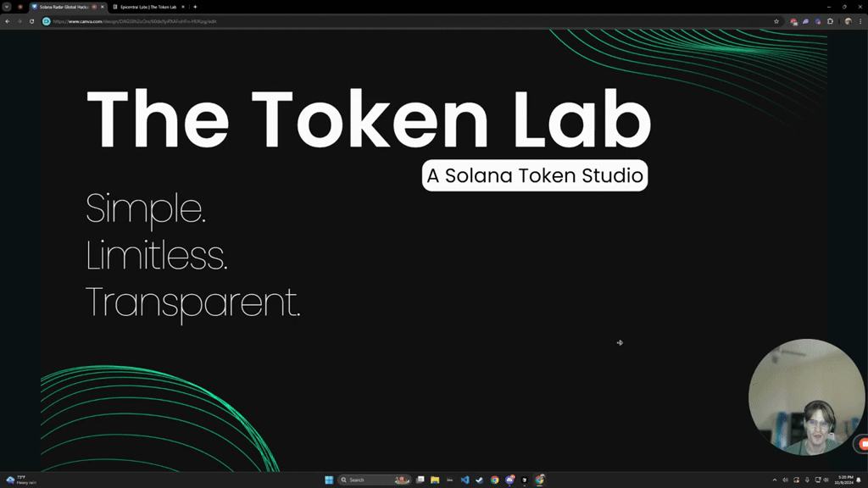This screenshot has width=868, height=488.
Task: Open Visual Studio Code from the taskbar
Action: pyautogui.click(x=465, y=480)
